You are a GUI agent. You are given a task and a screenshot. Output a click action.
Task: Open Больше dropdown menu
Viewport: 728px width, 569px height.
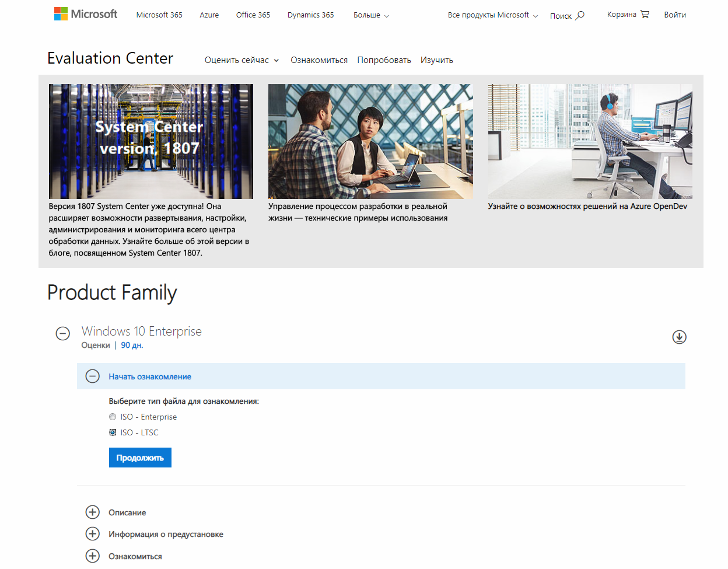click(371, 15)
